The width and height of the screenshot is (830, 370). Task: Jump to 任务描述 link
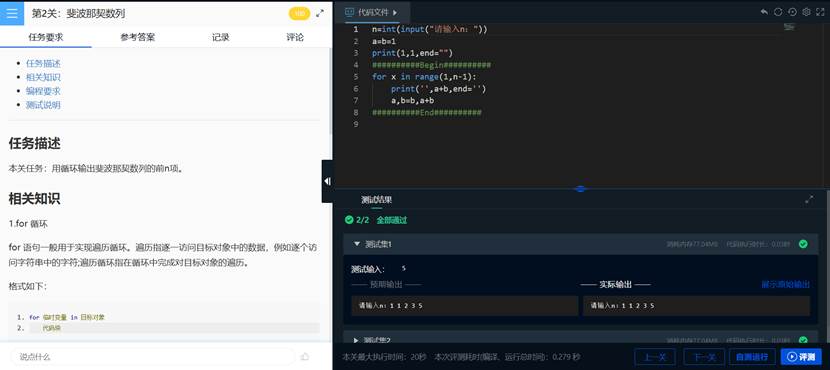coord(43,64)
